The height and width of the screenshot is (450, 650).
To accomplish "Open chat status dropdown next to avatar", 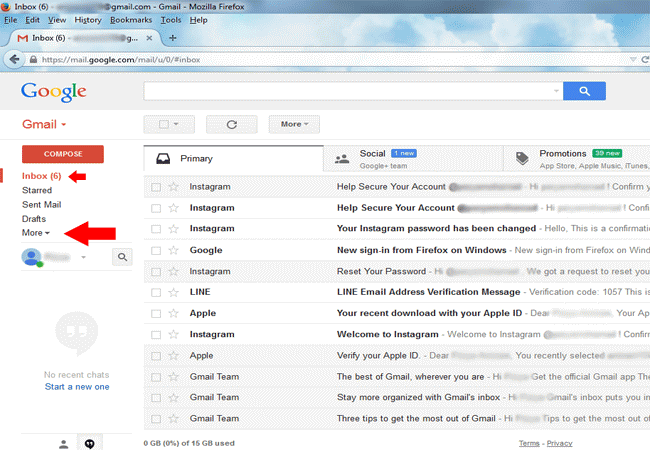I will tap(84, 257).
